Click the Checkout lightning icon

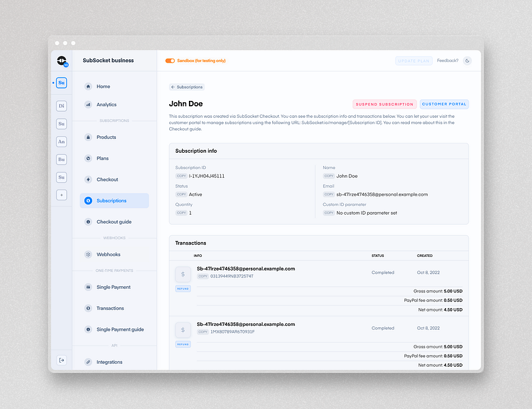pos(88,179)
